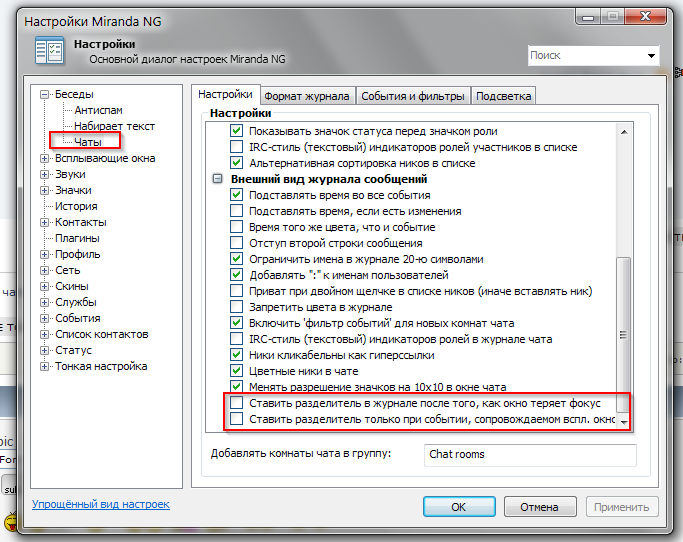Uncheck Альтернативная сортировка ников в списке

[237, 163]
